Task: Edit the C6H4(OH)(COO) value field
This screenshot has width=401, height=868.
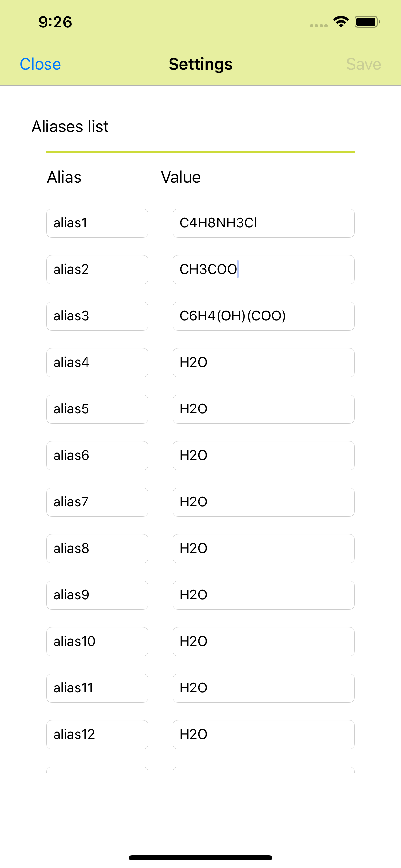Action: pyautogui.click(x=263, y=316)
